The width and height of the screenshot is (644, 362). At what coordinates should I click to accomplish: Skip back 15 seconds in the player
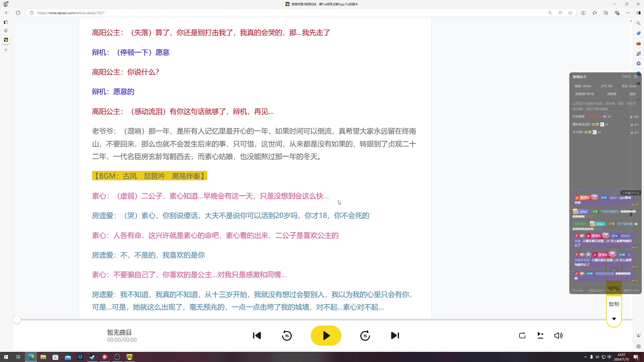pos(287,336)
